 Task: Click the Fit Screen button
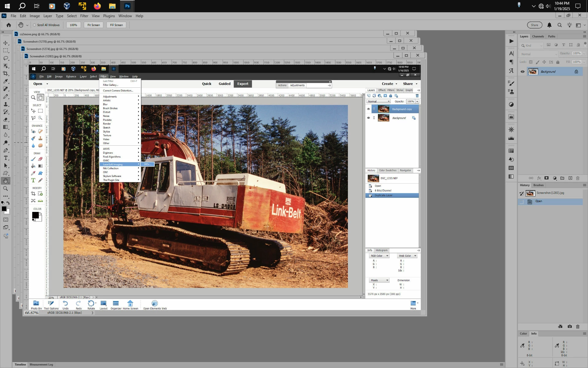(x=93, y=25)
